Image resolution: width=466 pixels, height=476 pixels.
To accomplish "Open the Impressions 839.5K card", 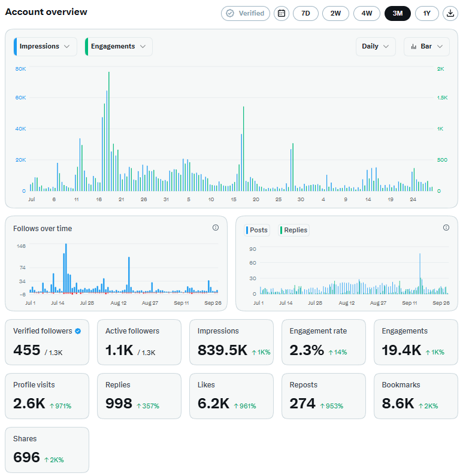I will [231, 342].
